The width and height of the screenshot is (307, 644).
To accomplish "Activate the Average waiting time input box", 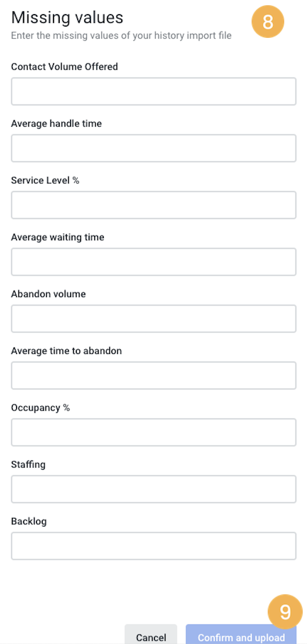I will (x=153, y=262).
